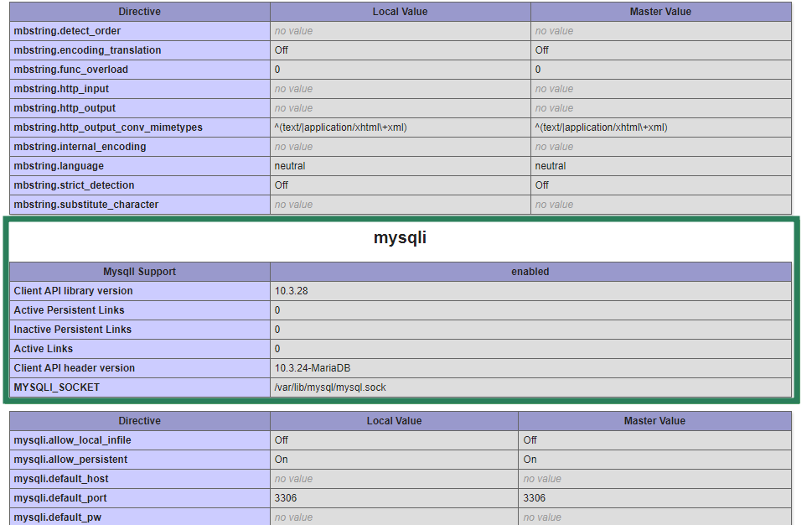Click the mysqli section heading

(x=400, y=237)
